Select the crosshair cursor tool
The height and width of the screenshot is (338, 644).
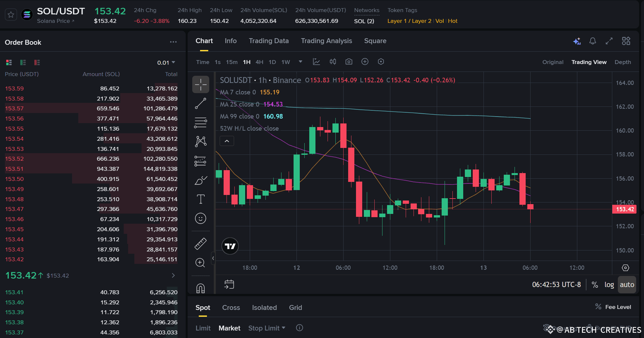click(201, 85)
